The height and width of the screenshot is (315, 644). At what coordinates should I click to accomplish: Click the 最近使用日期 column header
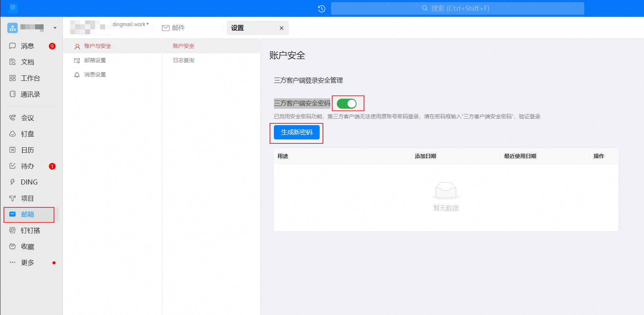coord(520,156)
